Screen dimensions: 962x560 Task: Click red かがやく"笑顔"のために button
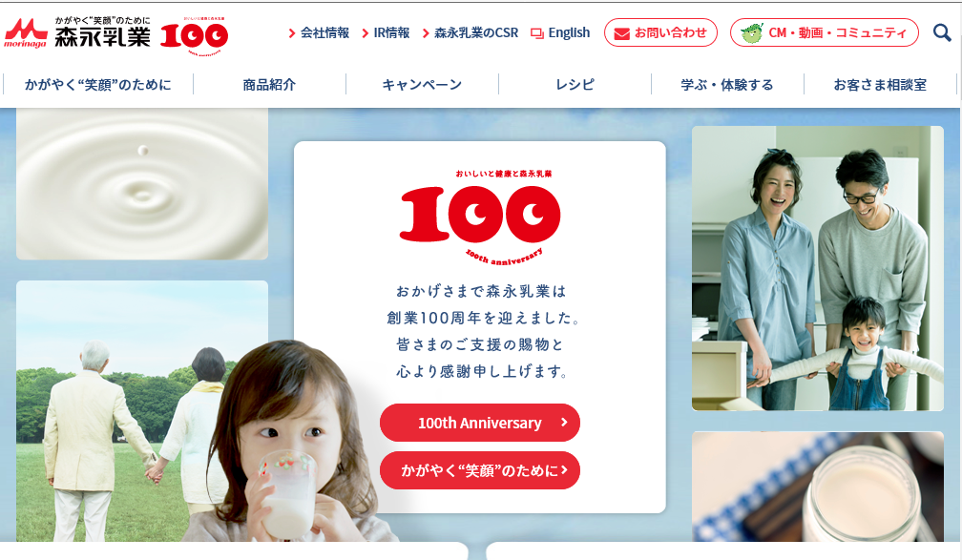pos(480,470)
